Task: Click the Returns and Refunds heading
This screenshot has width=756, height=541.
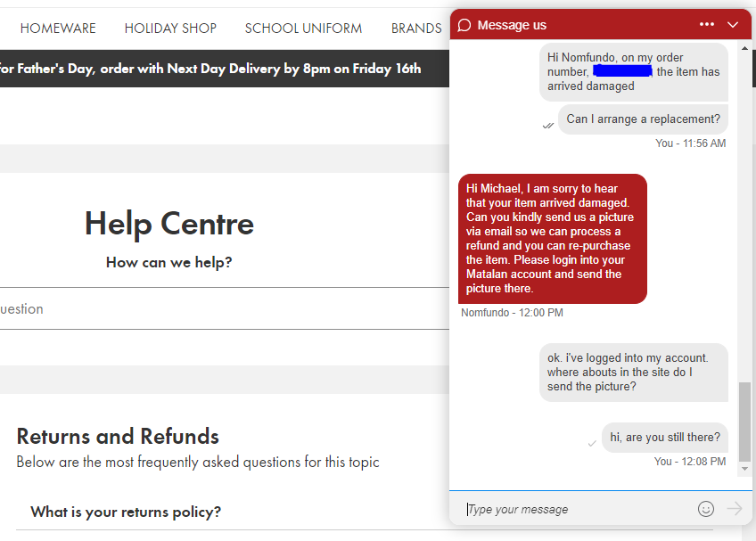Action: 118,437
